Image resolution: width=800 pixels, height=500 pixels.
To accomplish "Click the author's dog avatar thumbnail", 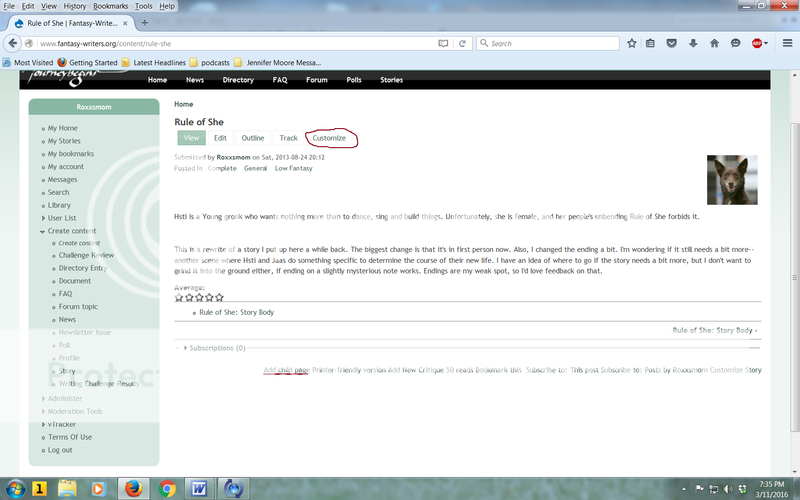I will (726, 180).
